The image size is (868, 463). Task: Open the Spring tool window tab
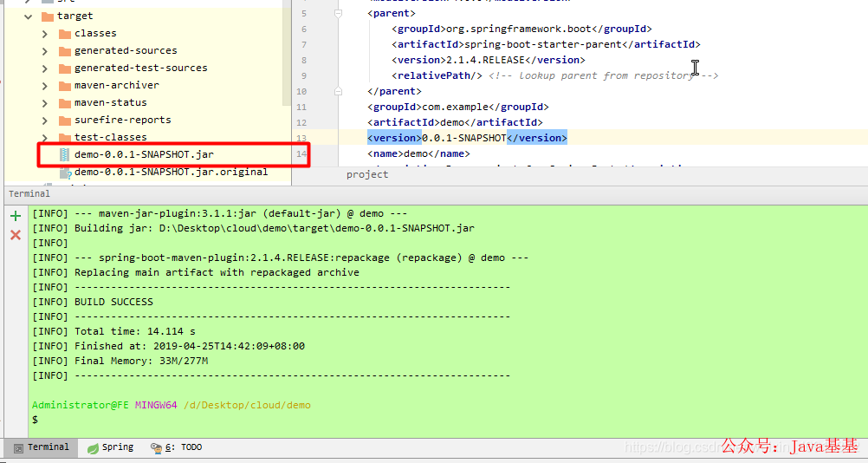(111, 447)
